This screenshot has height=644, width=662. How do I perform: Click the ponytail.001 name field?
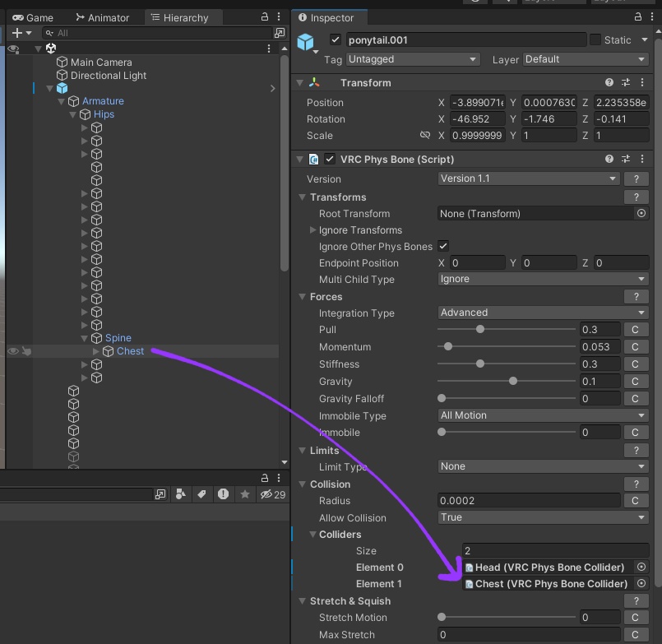[x=466, y=39]
